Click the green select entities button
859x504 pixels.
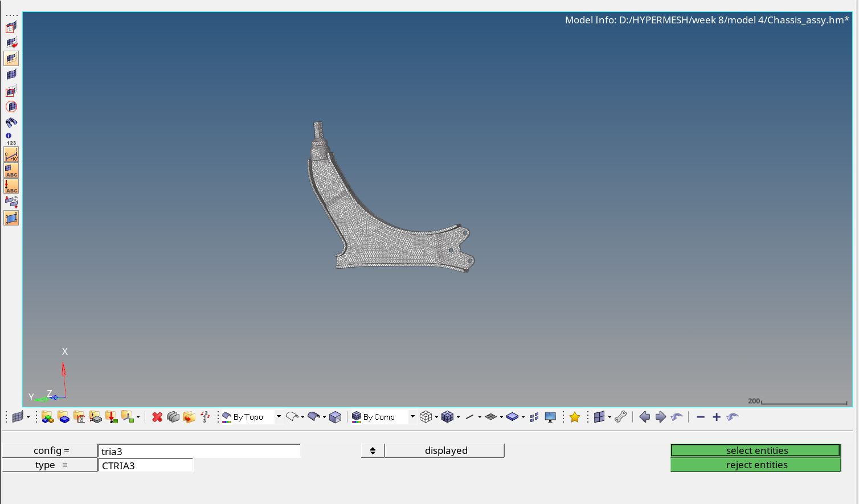(x=756, y=450)
